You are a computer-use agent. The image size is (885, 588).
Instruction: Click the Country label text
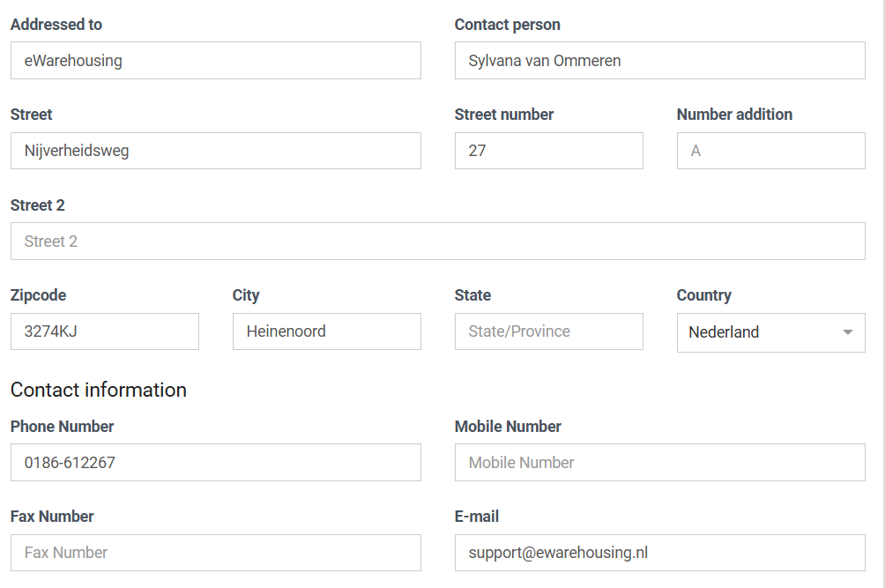[703, 295]
